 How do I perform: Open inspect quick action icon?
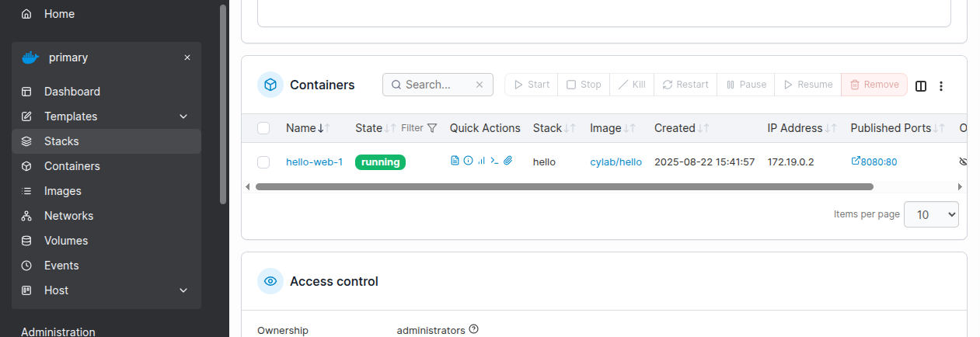pyautogui.click(x=468, y=161)
